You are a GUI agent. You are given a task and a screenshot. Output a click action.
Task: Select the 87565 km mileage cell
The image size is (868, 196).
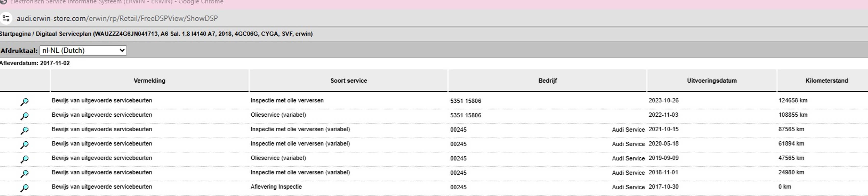point(791,129)
